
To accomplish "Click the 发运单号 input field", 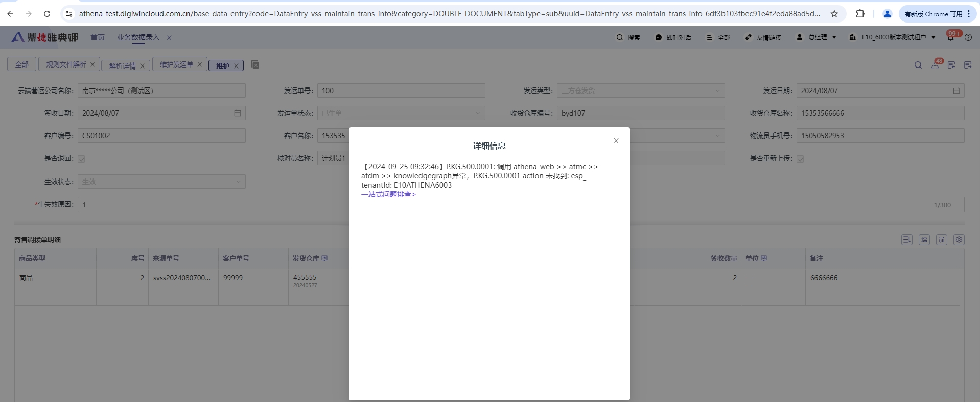I will [401, 91].
